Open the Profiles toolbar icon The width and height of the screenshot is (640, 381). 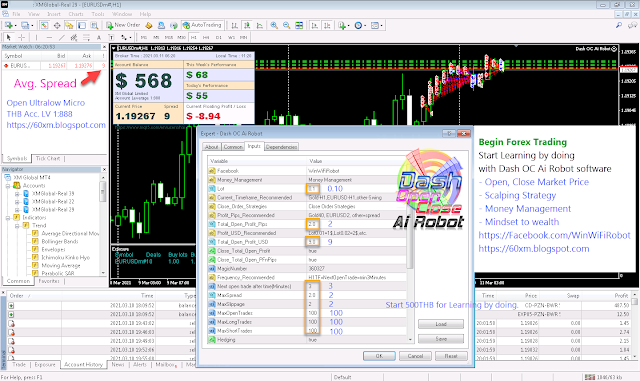25,25
